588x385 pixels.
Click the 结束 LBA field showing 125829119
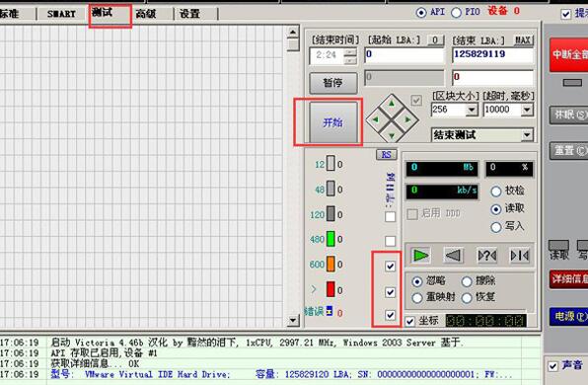pos(492,55)
